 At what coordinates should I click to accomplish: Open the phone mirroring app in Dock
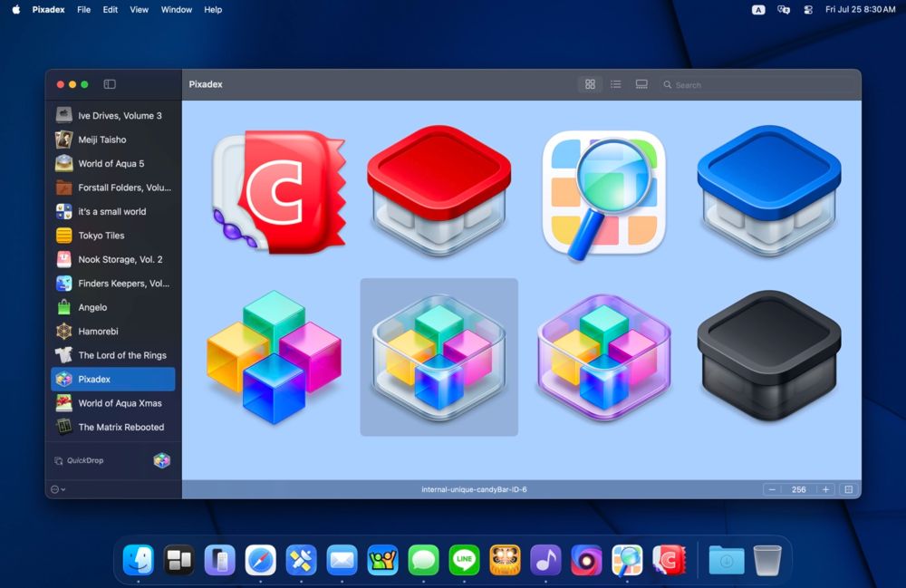[219, 560]
